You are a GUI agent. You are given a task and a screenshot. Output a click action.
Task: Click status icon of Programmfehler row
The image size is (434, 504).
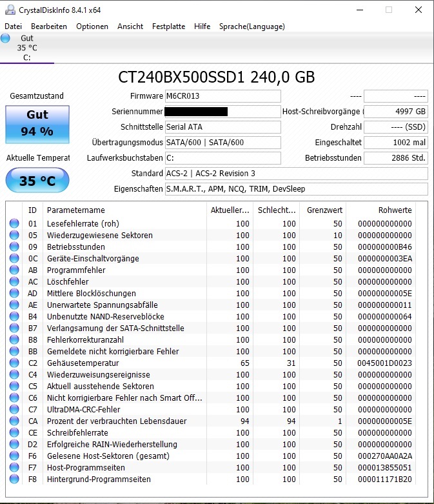14,270
